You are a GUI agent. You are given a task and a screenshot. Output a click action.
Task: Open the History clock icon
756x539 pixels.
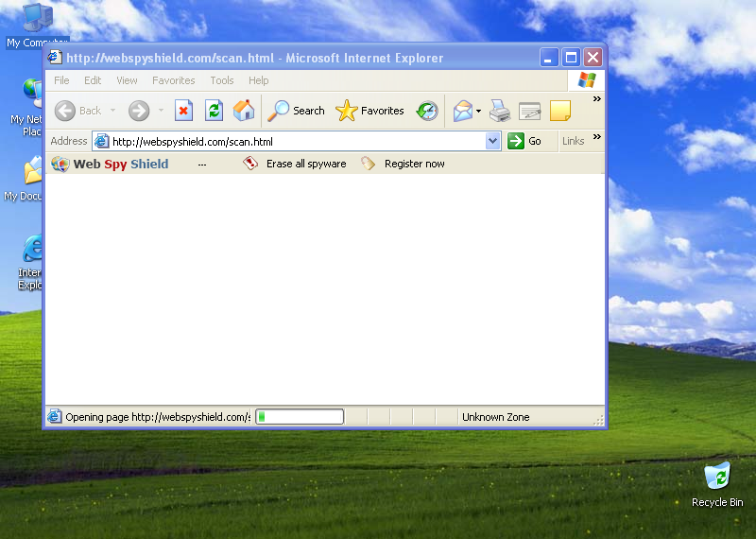pos(427,111)
